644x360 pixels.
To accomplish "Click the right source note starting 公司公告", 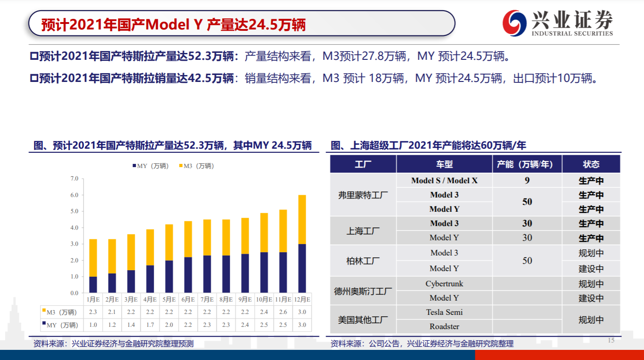I will pos(422,343).
